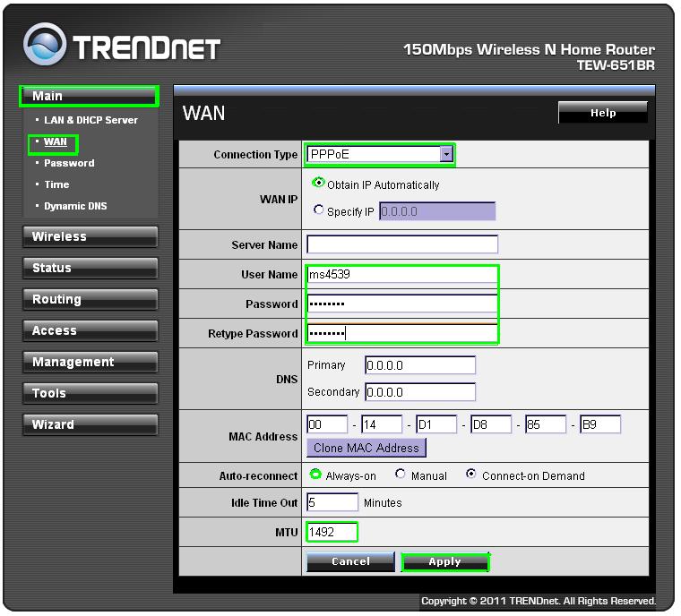Viewport: 681px width, 616px height.
Task: Choose Connect-on Demand radio option
Action: coord(471,475)
